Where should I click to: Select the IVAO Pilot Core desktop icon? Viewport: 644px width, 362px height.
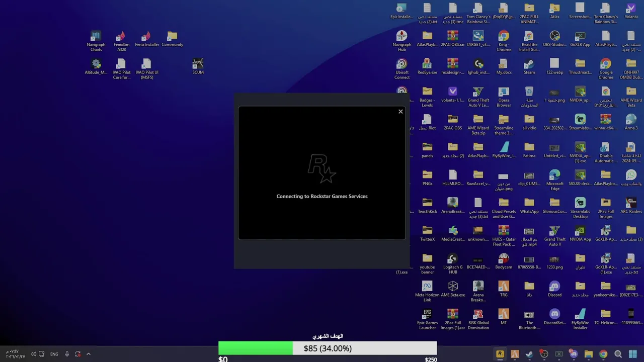(122, 69)
